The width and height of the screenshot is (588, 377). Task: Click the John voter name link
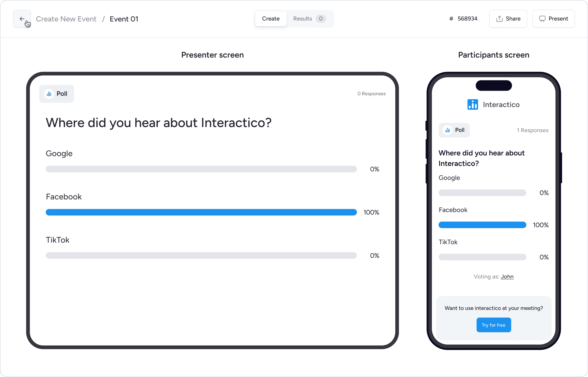click(507, 276)
